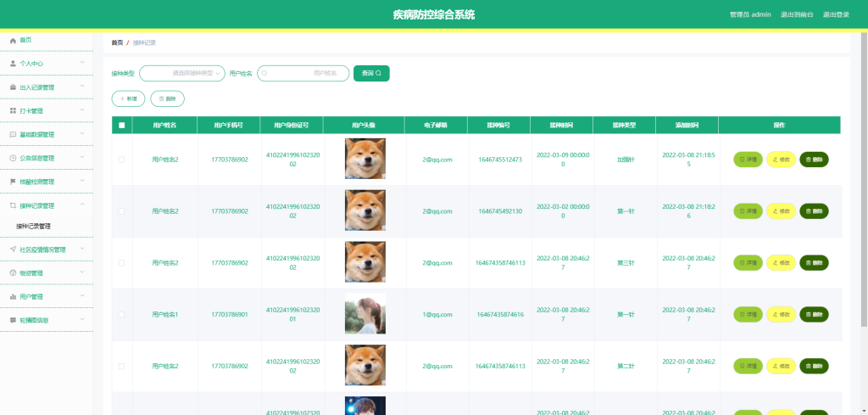Image resolution: width=868 pixels, height=415 pixels.
Task: Focus the 用户姓名 search input
Action: tap(303, 73)
